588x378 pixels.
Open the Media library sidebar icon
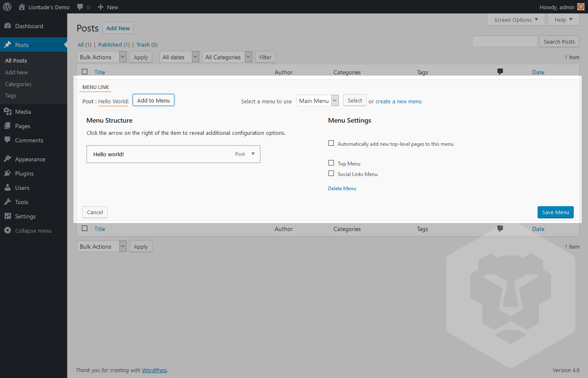[x=8, y=112]
